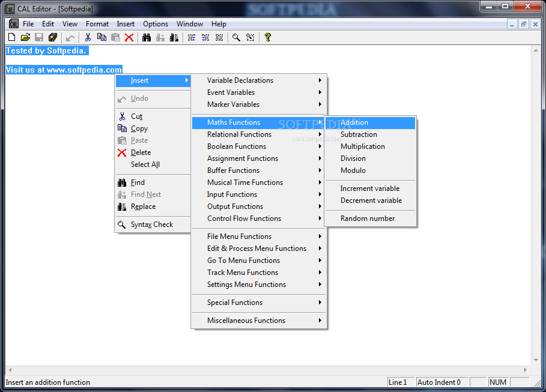Screen dimensions: 546x392
Task: Click the greyed Find Next toolbar icon
Action: click(x=160, y=37)
